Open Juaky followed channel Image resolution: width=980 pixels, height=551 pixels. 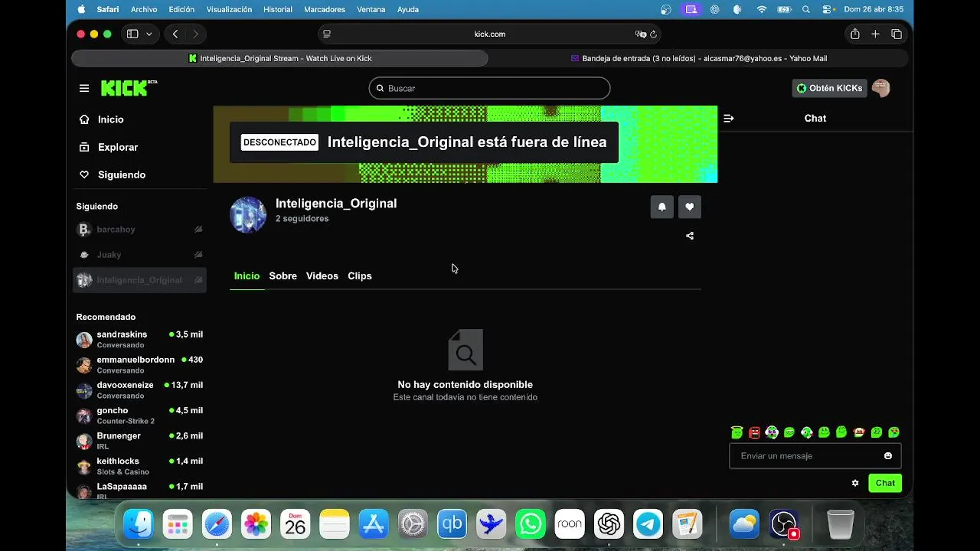139,255
